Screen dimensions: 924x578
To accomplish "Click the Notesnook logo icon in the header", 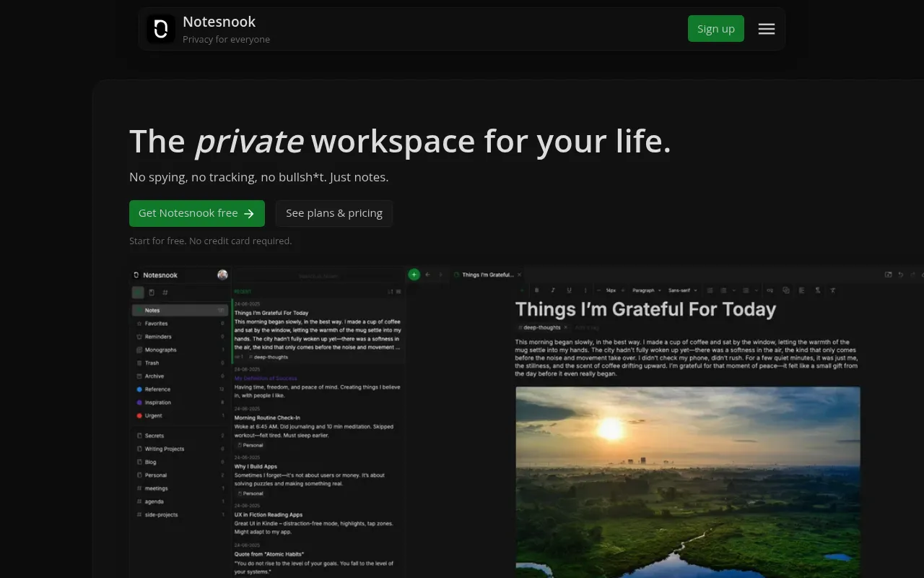I will (161, 29).
